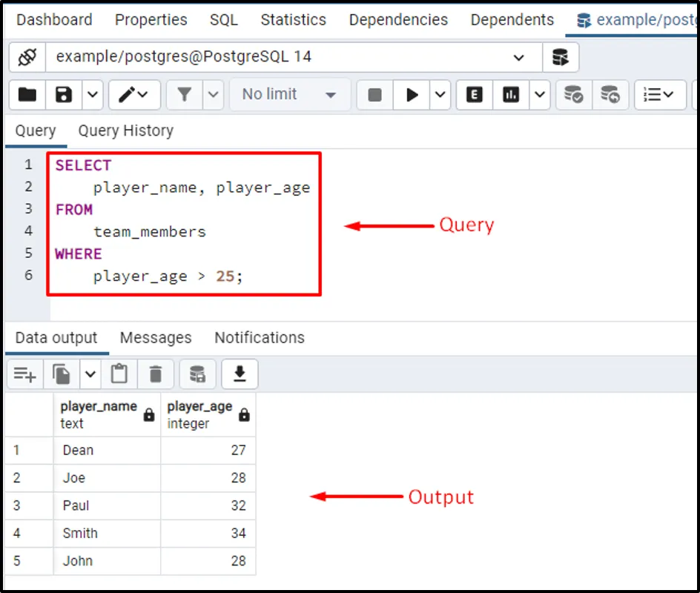Click the Explain Analyze chart icon
700x593 pixels.
pyautogui.click(x=511, y=94)
